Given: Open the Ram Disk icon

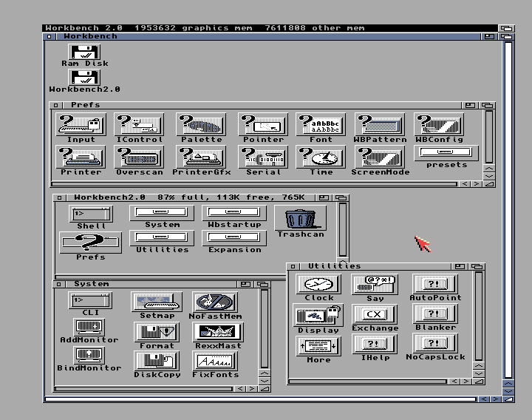Looking at the screenshot, I should [x=84, y=52].
